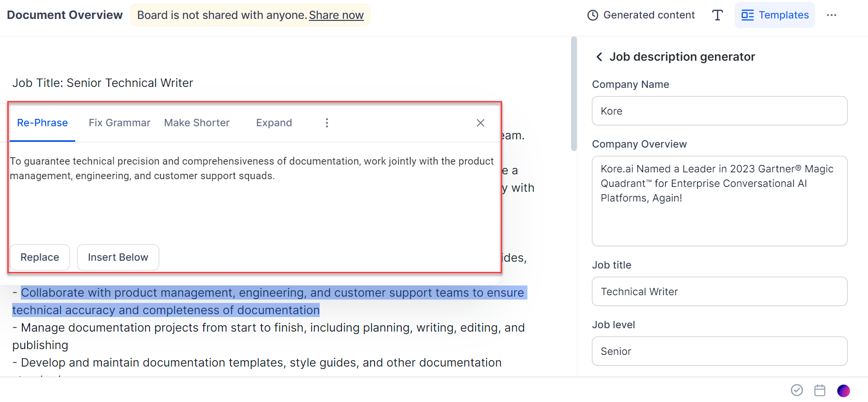Open the calendar icon at bottom
This screenshot has width=868, height=402.
tap(820, 390)
